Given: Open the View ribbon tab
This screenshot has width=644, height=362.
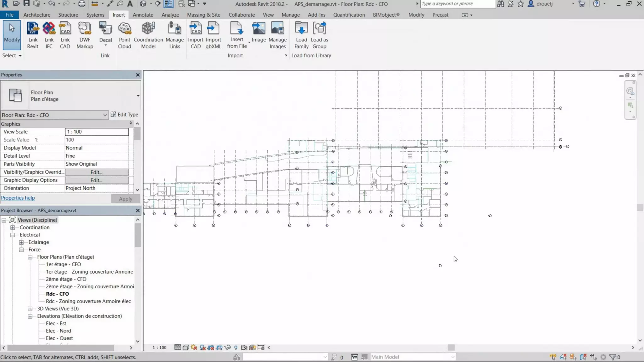Looking at the screenshot, I should point(268,15).
